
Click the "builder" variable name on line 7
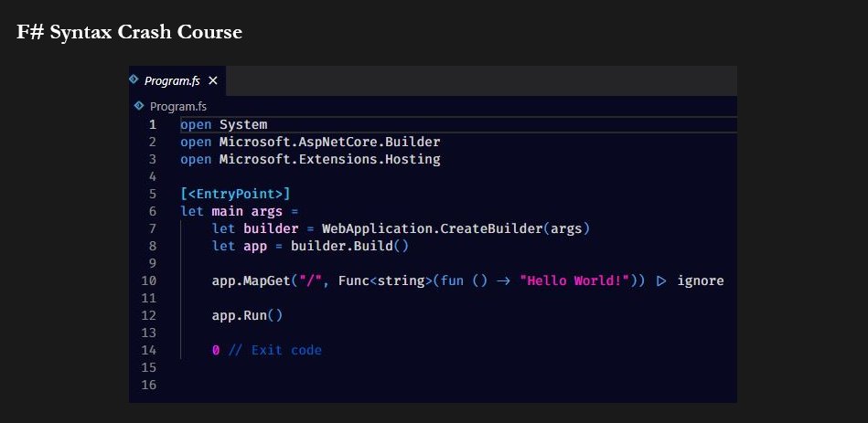271,228
